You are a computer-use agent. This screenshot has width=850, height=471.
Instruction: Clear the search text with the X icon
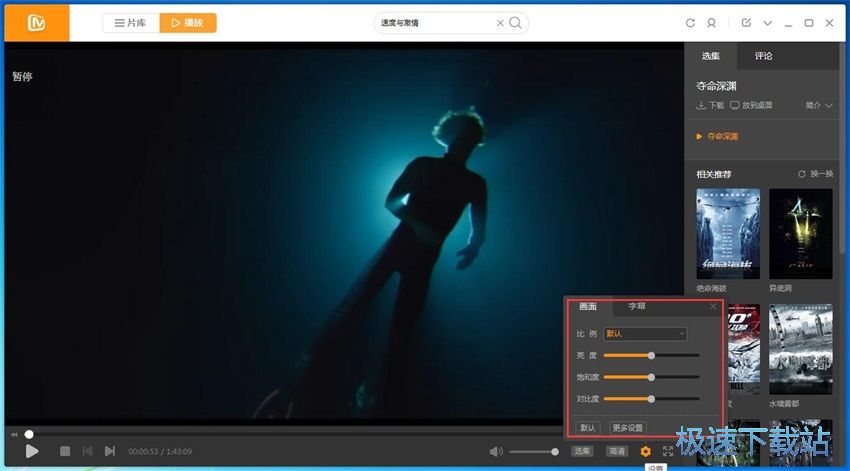(500, 23)
